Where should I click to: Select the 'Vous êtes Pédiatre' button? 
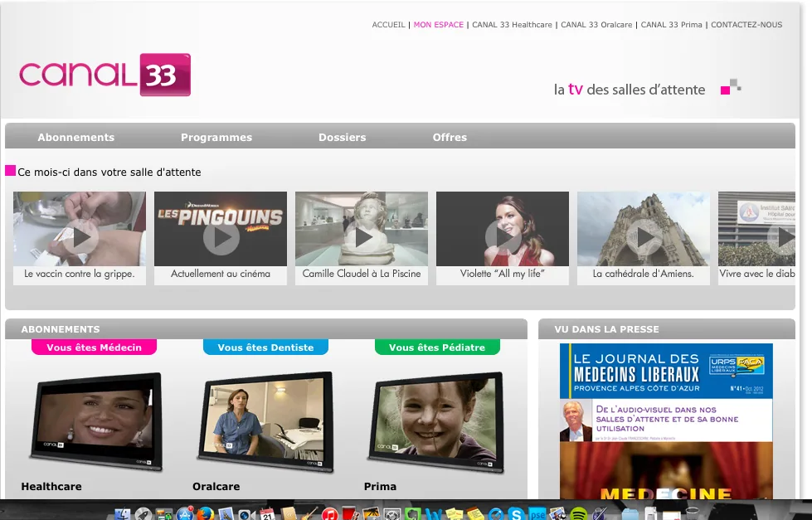[x=437, y=347]
